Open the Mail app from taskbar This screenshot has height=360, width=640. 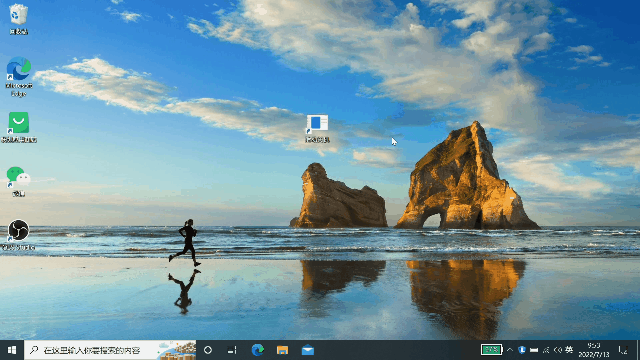click(x=308, y=350)
